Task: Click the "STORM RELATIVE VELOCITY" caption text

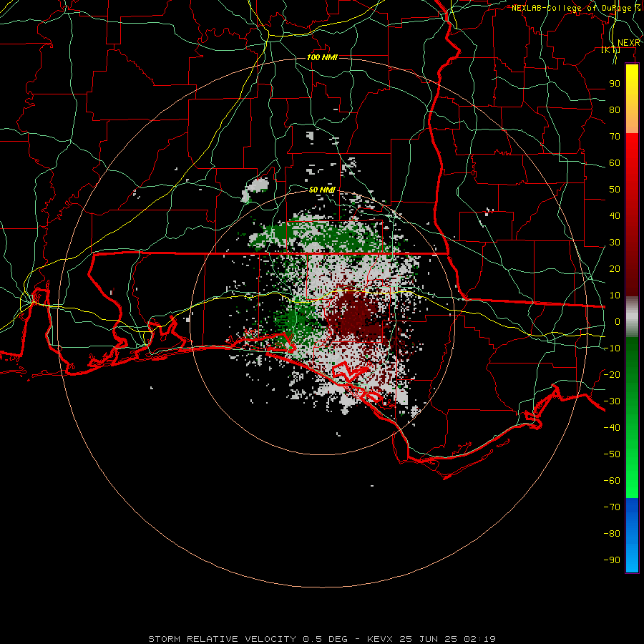Action: (x=223, y=639)
